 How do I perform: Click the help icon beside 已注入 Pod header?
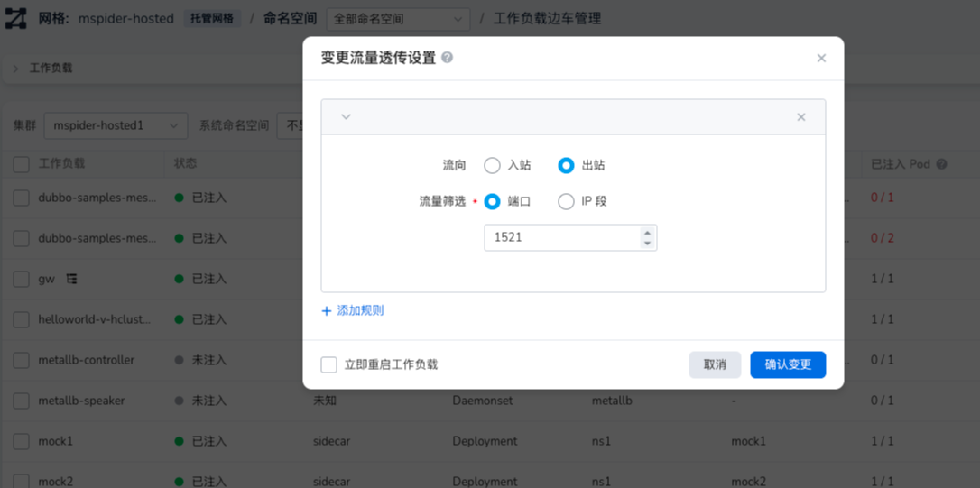(942, 164)
